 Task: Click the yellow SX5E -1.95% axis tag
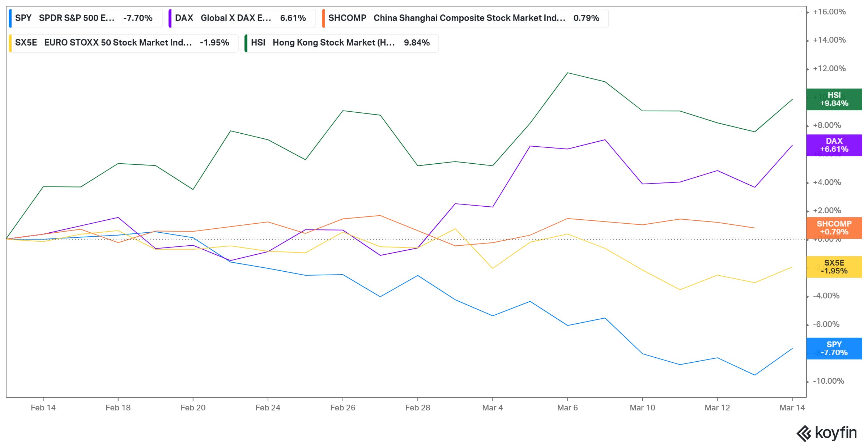click(834, 267)
